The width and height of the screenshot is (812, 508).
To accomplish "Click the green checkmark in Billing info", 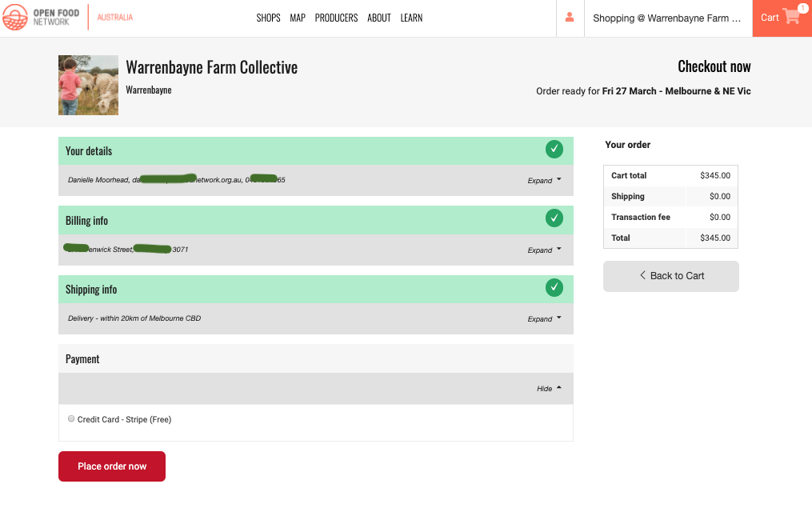I will tap(554, 218).
